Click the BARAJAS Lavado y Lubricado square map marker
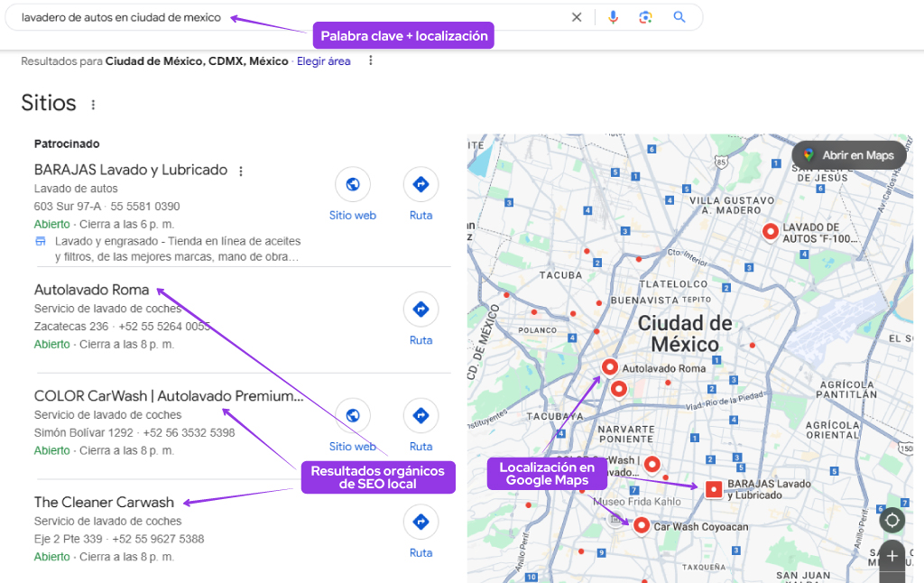The image size is (924, 583). (714, 489)
